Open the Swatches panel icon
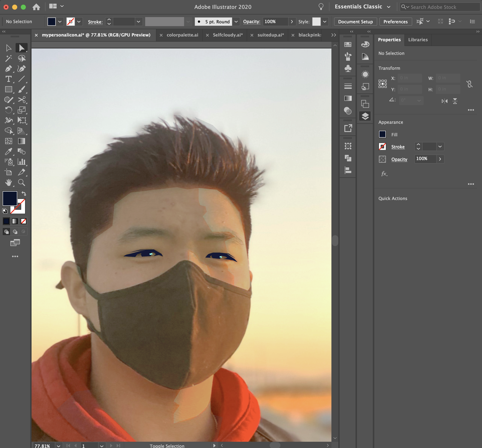Image resolution: width=482 pixels, height=448 pixels. coord(348,45)
